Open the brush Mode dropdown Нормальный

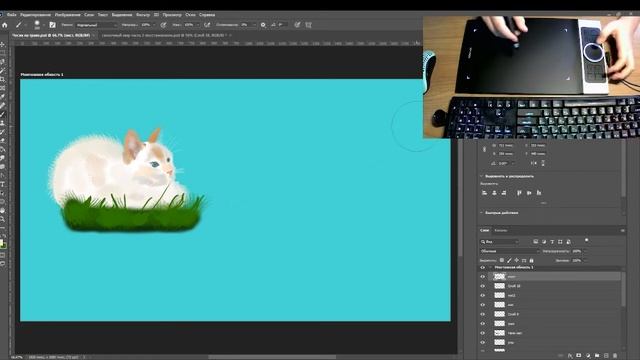pyautogui.click(x=96, y=25)
